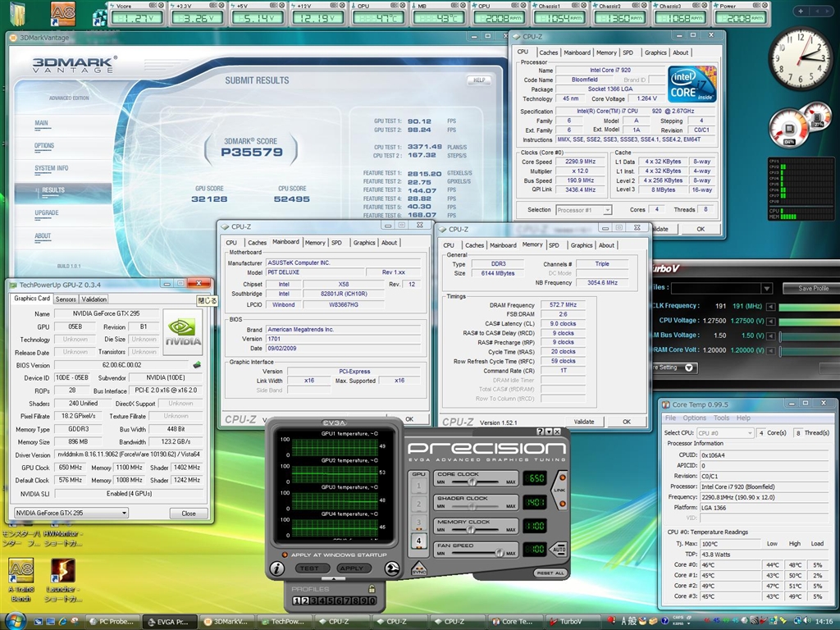Toggle Auto fan speed in Precision
840x630 pixels.
click(558, 549)
